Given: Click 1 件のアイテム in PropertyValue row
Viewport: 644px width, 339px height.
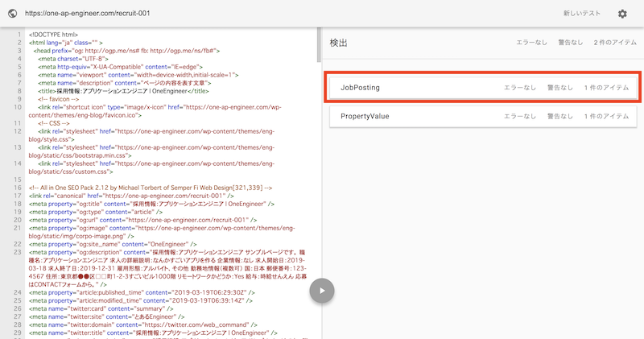Looking at the screenshot, I should (606, 116).
